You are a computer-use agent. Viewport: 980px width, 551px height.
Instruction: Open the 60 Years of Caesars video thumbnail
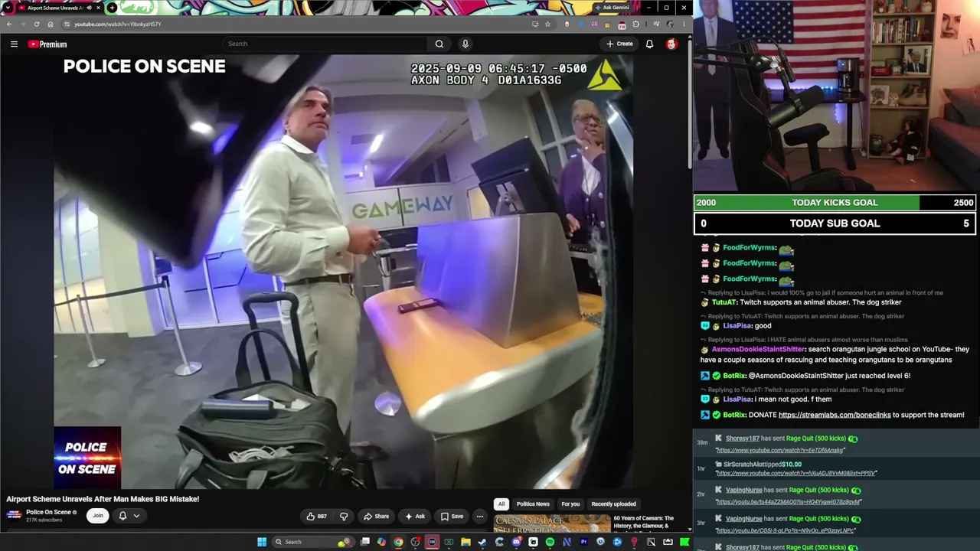(551, 523)
